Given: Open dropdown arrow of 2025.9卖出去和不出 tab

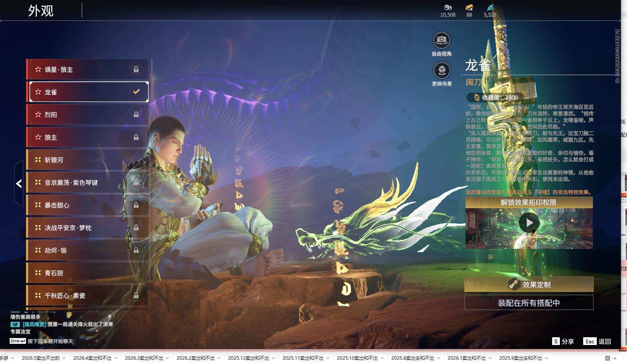Looking at the screenshot, I should tap(547, 358).
